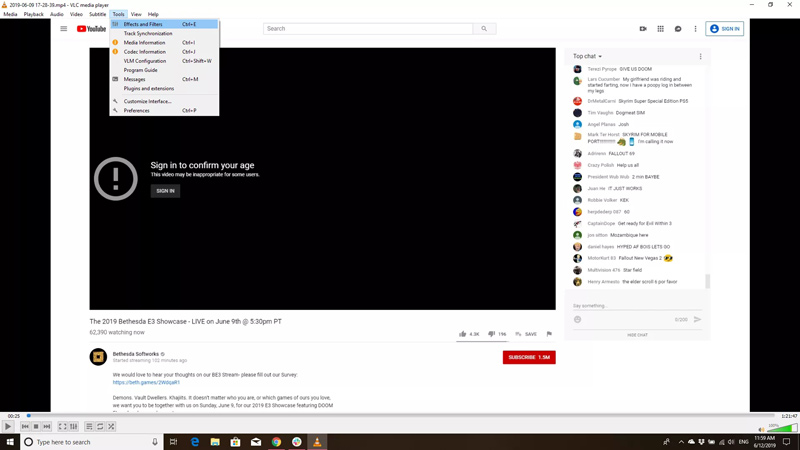
Task: Click the stop playback button
Action: pyautogui.click(x=36, y=427)
